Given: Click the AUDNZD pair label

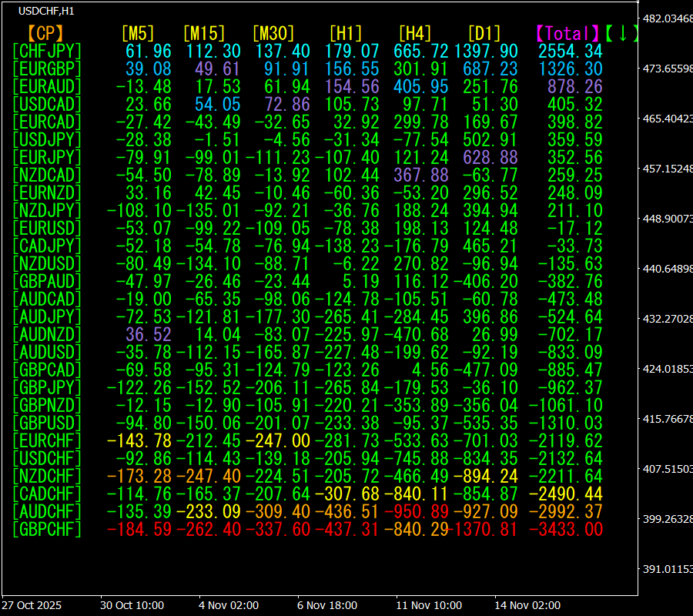Looking at the screenshot, I should (47, 335).
